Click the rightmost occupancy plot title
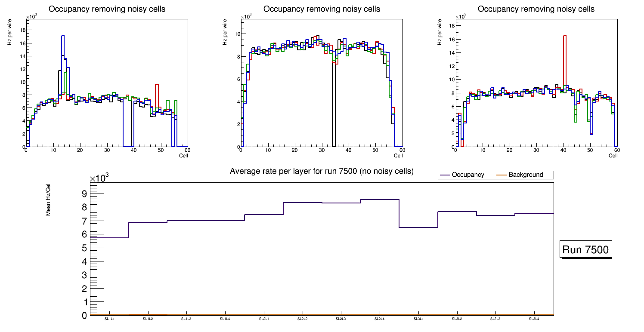Viewport: 644px width, 332px height. click(536, 9)
